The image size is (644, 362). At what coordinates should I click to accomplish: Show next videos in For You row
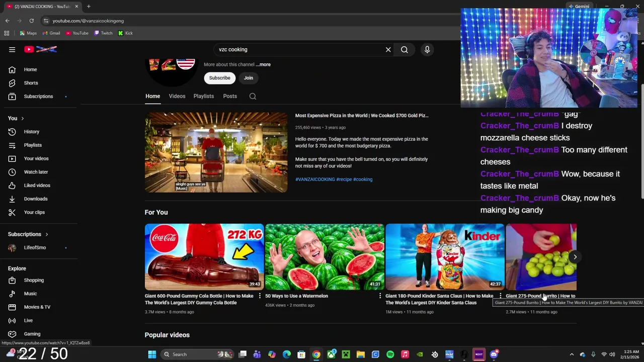[x=575, y=257]
